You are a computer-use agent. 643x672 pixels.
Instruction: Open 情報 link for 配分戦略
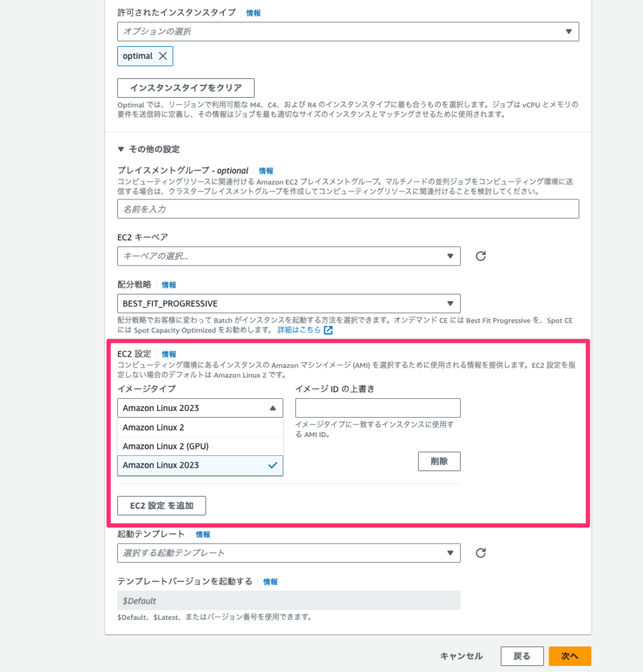click(x=169, y=285)
